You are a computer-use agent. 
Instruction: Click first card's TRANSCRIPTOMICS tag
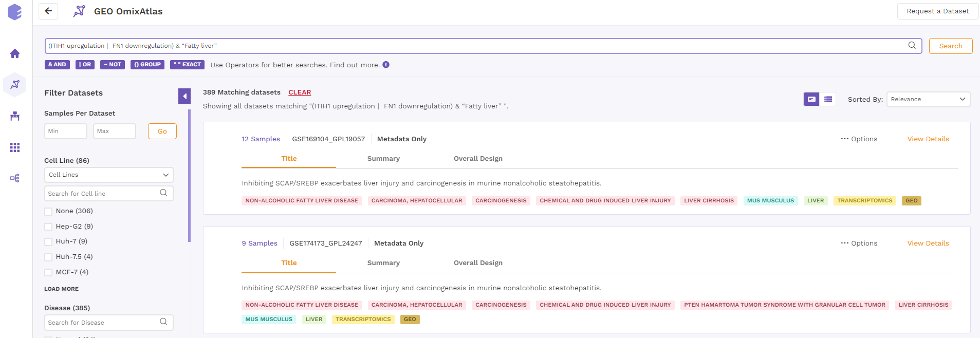(865, 201)
